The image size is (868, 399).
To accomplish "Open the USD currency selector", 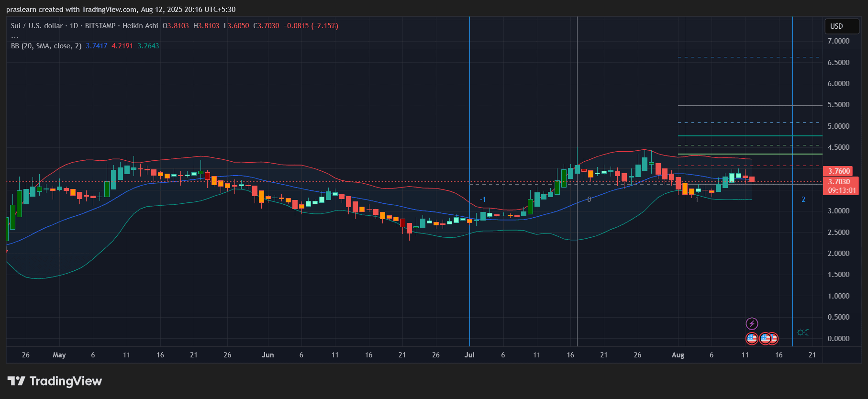I will (x=842, y=26).
